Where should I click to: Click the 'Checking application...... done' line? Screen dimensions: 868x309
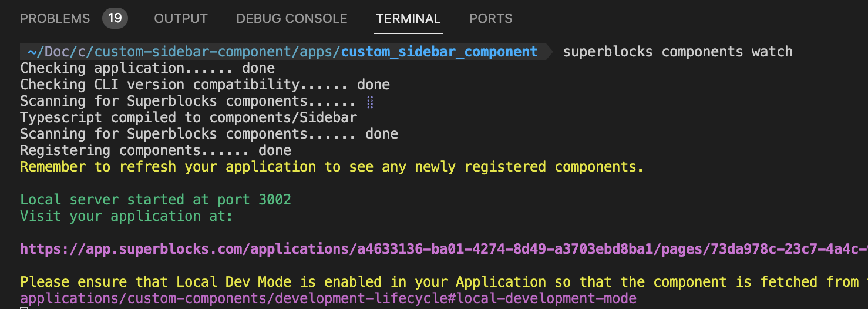pos(147,68)
